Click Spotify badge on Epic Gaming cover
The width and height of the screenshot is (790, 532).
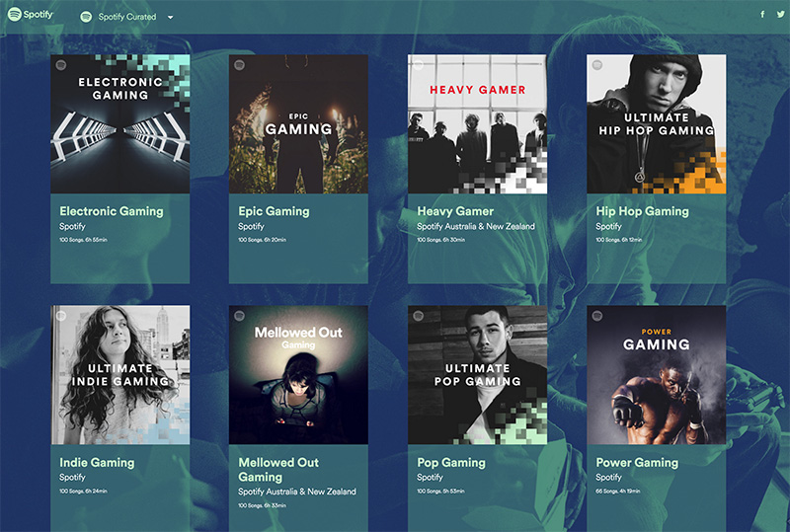point(240,65)
